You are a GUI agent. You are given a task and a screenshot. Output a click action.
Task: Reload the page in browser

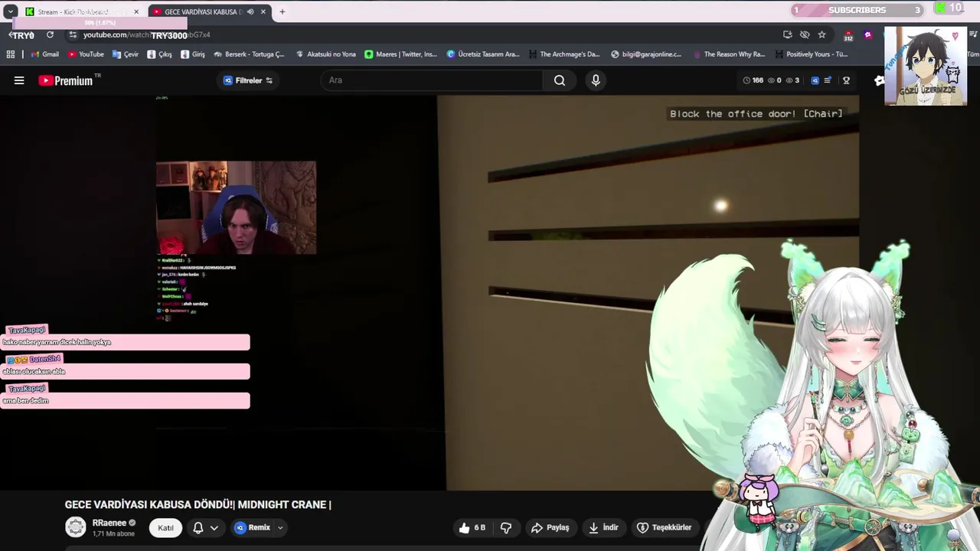pos(50,34)
